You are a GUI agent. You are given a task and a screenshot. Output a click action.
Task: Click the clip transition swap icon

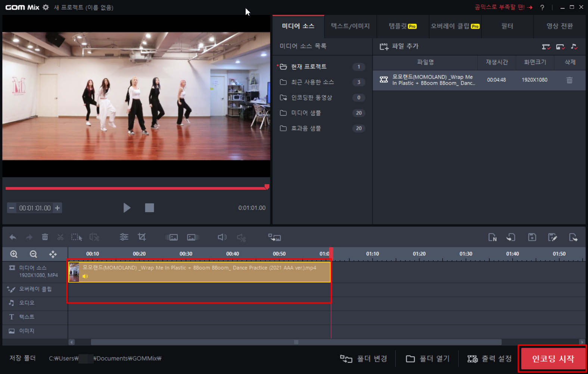tap(274, 237)
